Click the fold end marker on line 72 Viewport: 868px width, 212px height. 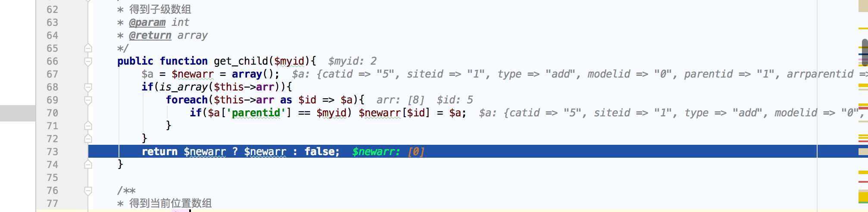point(88,139)
